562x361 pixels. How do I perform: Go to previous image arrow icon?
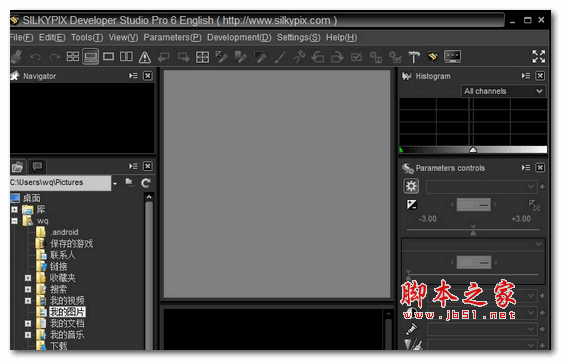click(164, 57)
